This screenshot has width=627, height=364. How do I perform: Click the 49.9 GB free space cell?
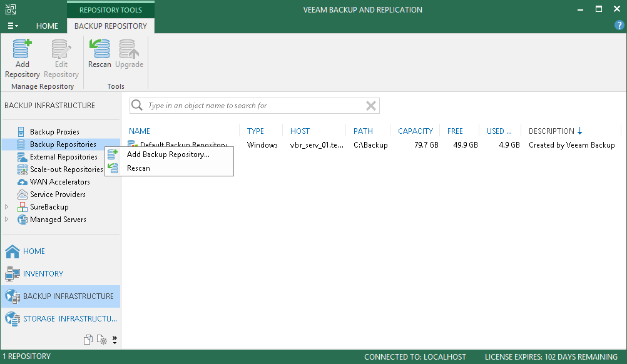[x=466, y=145]
